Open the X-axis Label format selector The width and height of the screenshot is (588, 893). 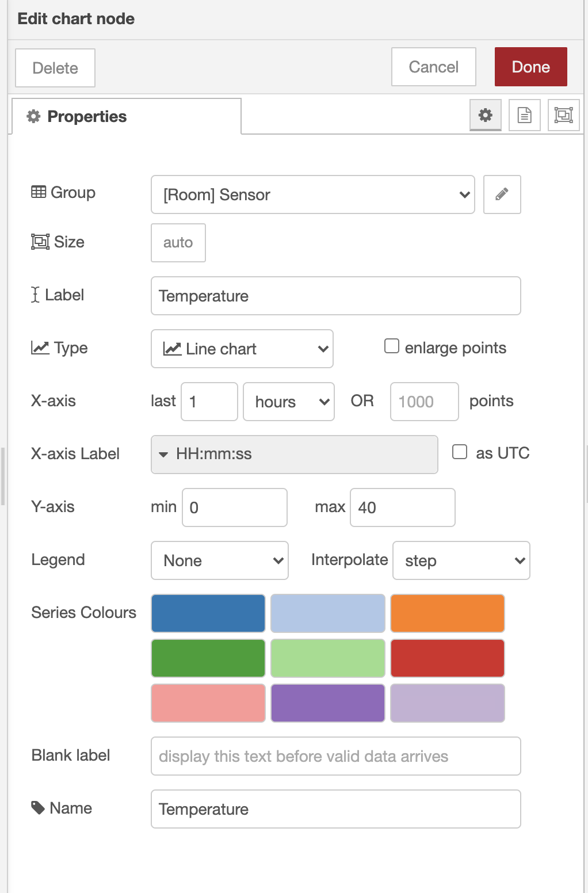coord(294,455)
